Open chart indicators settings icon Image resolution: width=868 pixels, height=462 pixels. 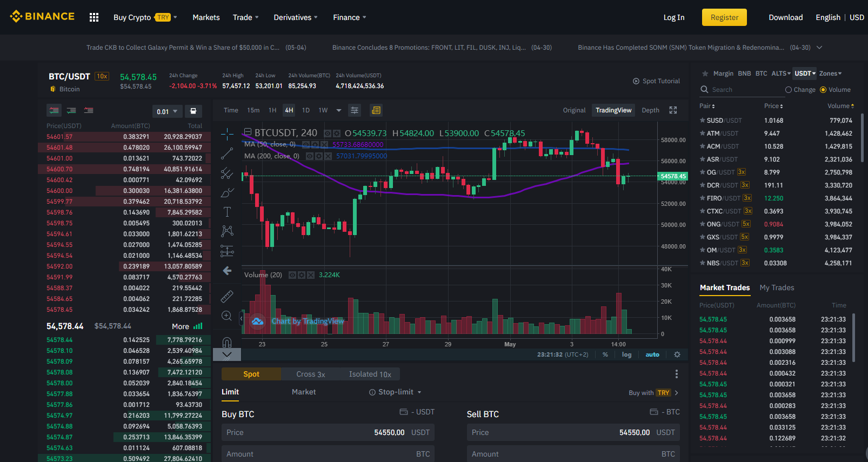tap(355, 110)
